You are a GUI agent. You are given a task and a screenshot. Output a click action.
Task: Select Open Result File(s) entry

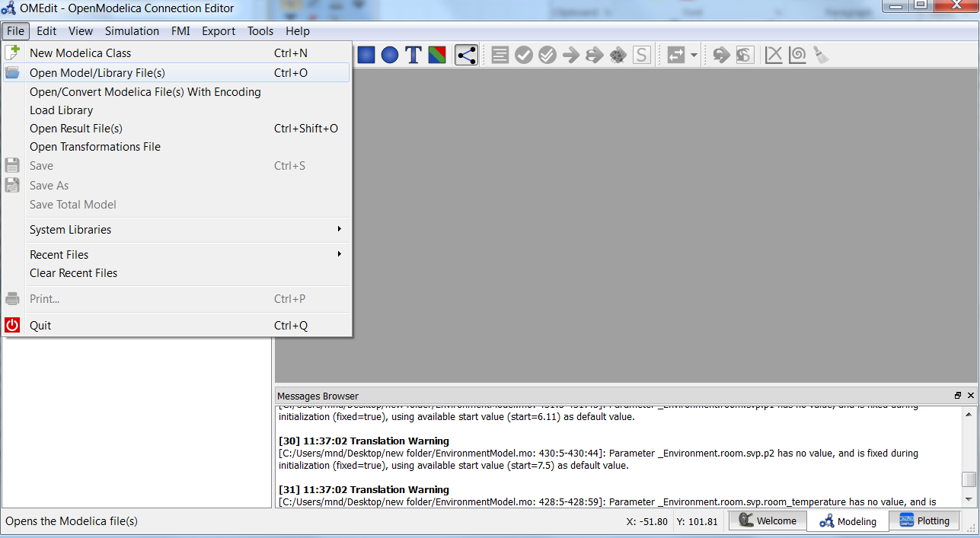[176, 129]
